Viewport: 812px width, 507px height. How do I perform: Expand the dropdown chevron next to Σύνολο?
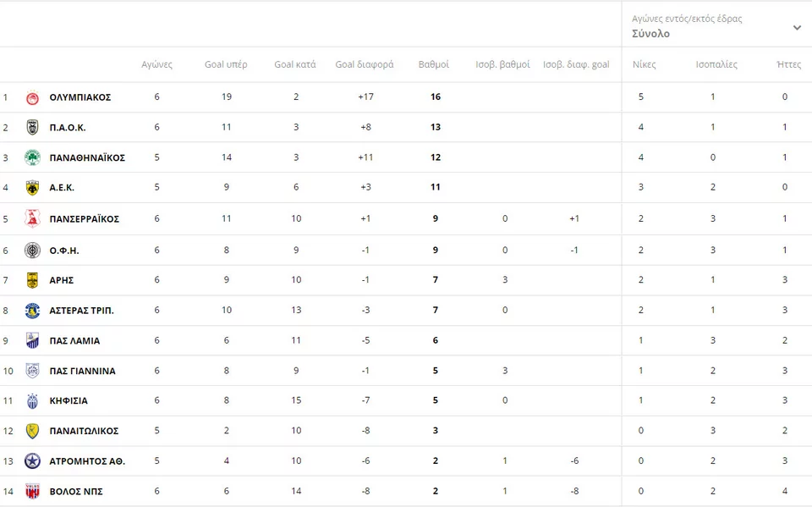click(x=797, y=27)
